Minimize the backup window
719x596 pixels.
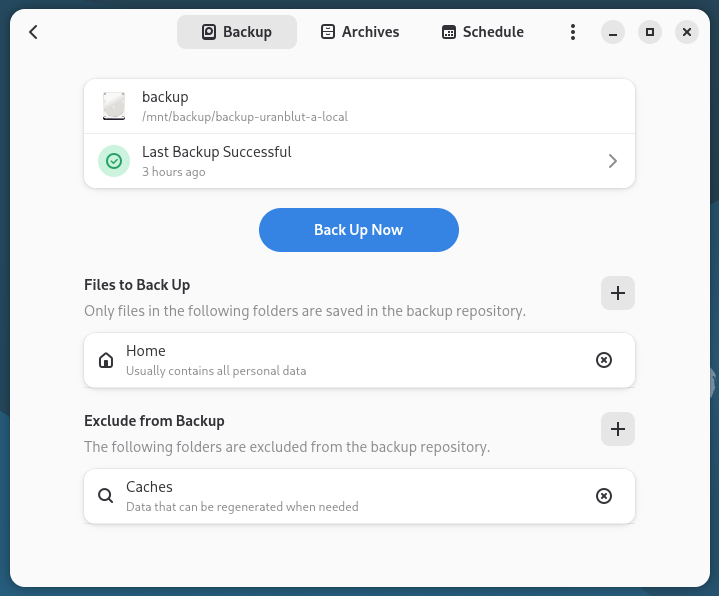(614, 32)
